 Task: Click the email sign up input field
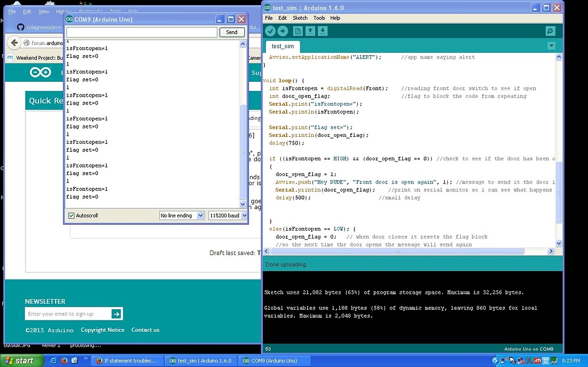tap(68, 313)
